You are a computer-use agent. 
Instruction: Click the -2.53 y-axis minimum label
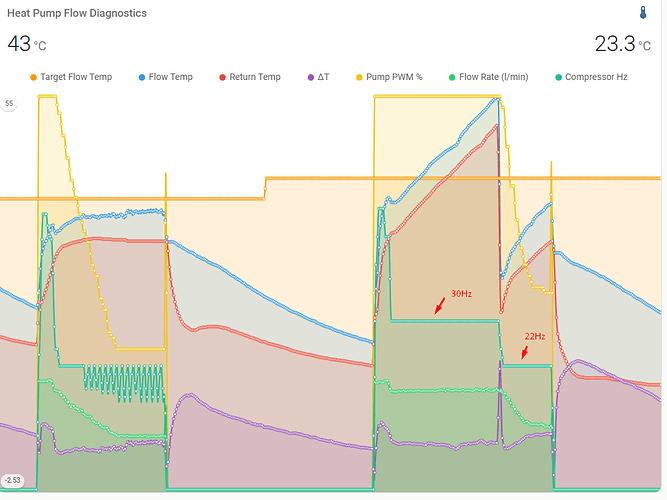(12, 479)
